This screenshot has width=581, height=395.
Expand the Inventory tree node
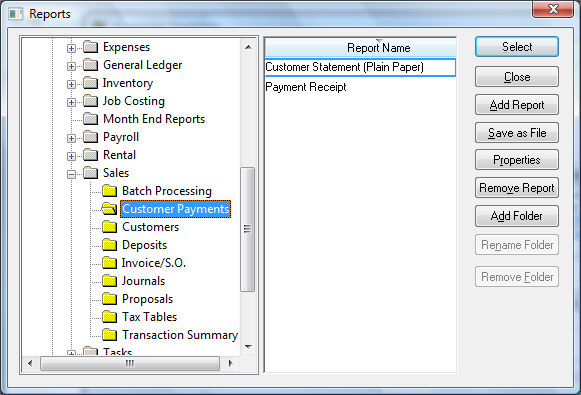click(72, 84)
